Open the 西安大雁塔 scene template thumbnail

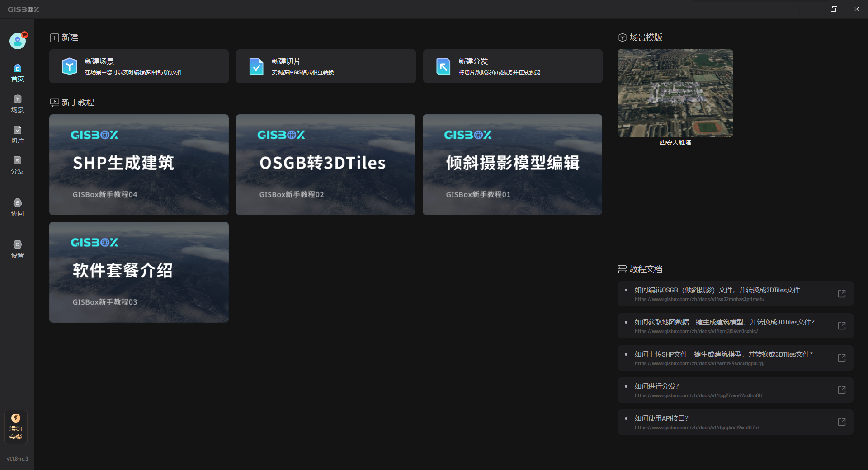pos(675,93)
